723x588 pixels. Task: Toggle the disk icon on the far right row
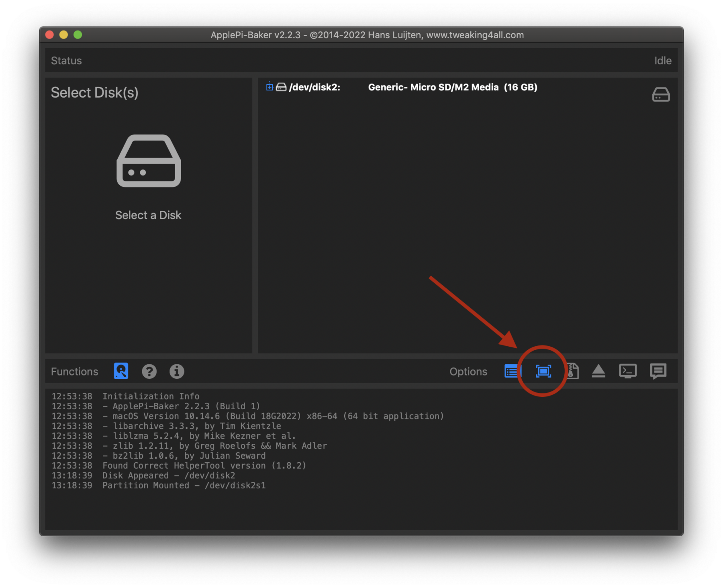click(661, 94)
